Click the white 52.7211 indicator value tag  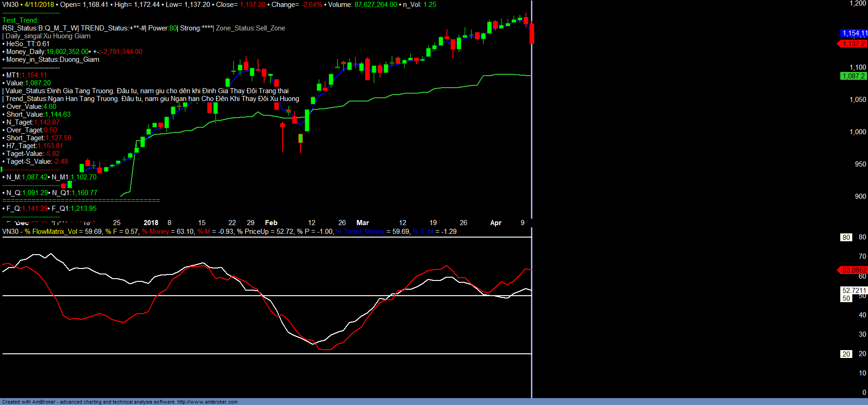click(x=854, y=291)
